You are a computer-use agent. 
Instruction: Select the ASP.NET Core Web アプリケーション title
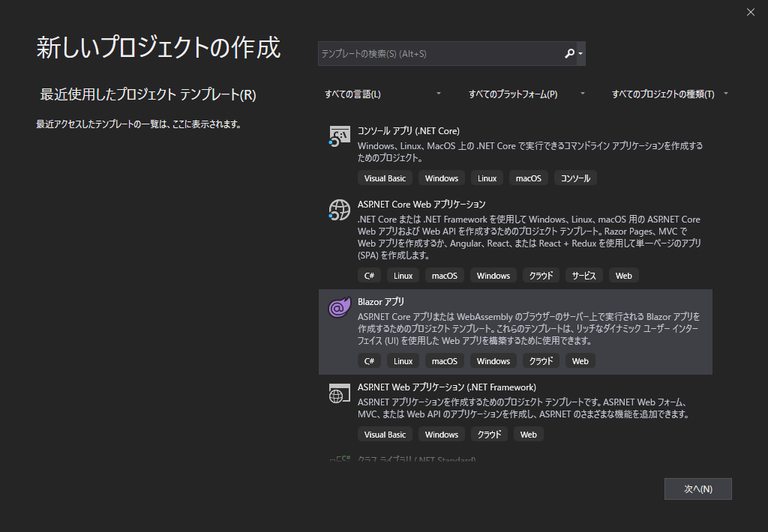421,204
